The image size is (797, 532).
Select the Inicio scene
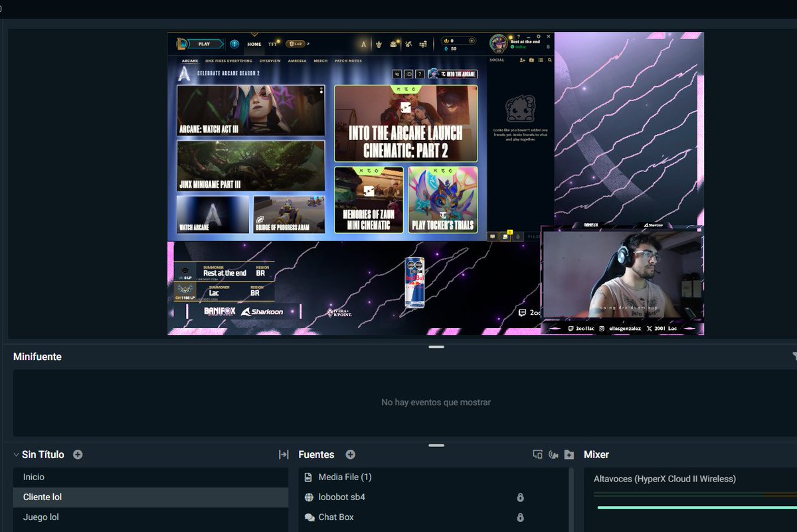click(151, 478)
